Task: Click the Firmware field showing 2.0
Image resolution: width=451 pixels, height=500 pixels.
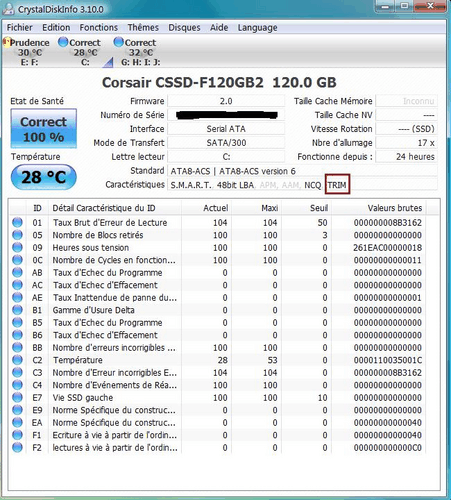Action: pyautogui.click(x=226, y=101)
